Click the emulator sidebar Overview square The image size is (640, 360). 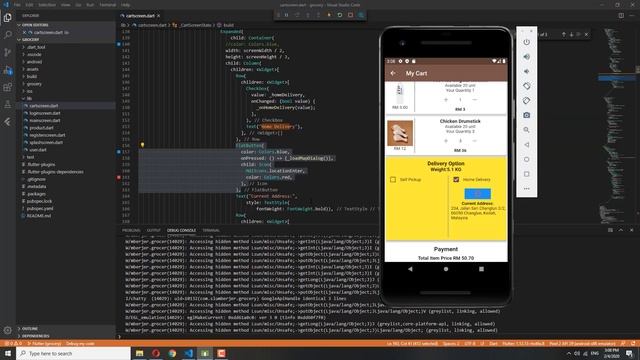pyautogui.click(x=527, y=174)
